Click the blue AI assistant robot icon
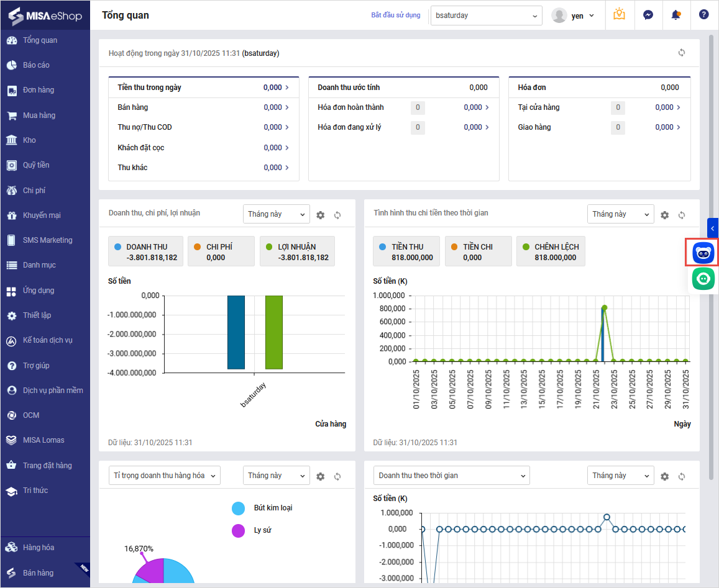The height and width of the screenshot is (588, 719). tap(703, 253)
